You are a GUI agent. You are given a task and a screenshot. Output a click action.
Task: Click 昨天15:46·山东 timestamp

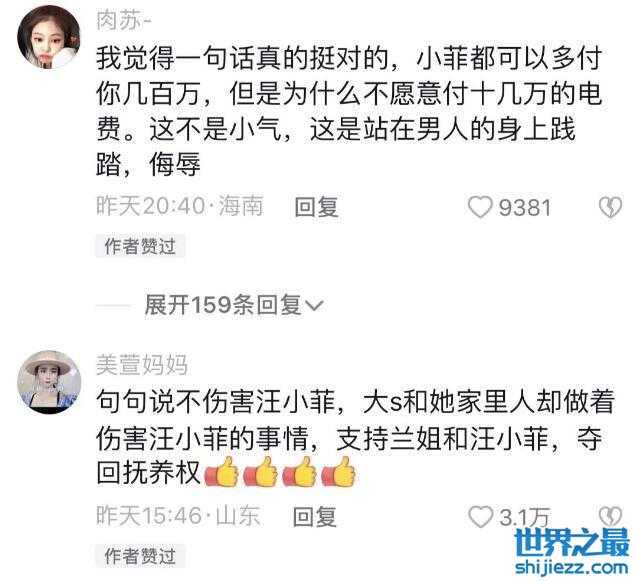click(178, 516)
